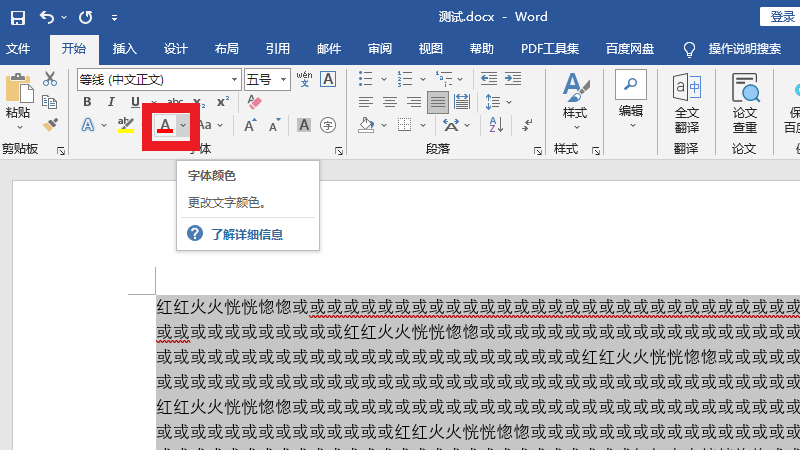Image resolution: width=800 pixels, height=450 pixels.
Task: Click the Save icon in title bar
Action: (18, 17)
